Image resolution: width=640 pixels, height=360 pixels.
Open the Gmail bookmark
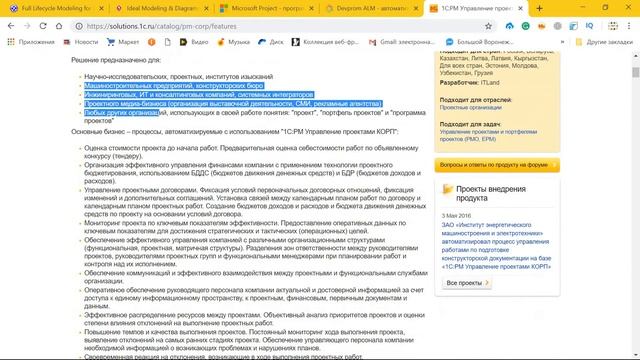click(x=402, y=42)
